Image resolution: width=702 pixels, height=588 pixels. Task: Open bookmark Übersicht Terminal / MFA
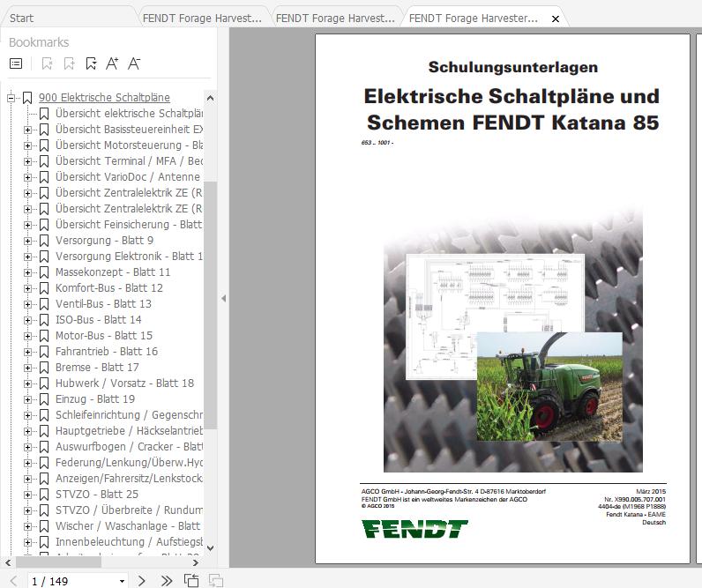click(x=129, y=161)
